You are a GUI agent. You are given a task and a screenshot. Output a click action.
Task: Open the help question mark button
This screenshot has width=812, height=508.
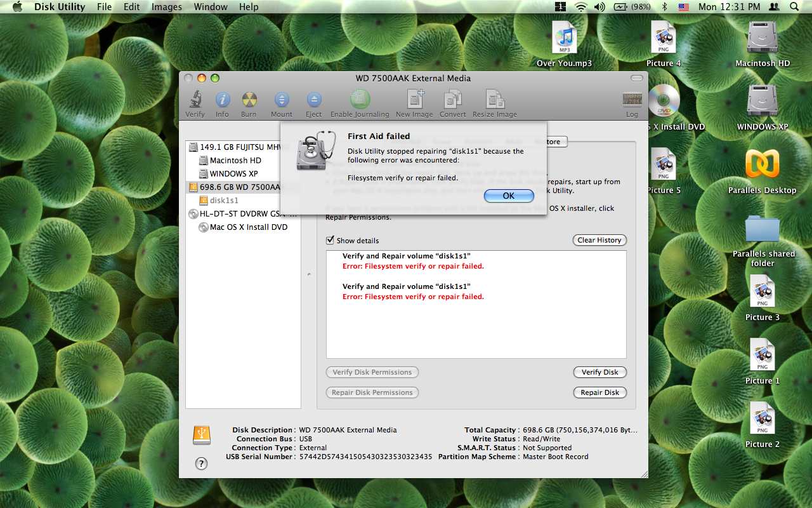pyautogui.click(x=201, y=464)
